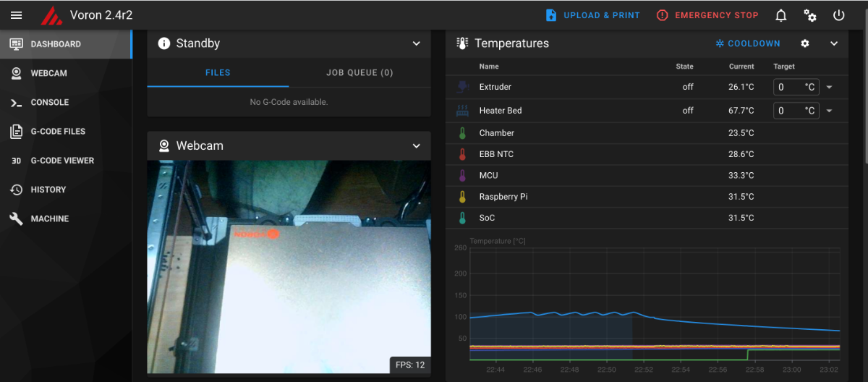The height and width of the screenshot is (382, 868).
Task: Open Extruder temperature presets dropdown
Action: pyautogui.click(x=829, y=87)
